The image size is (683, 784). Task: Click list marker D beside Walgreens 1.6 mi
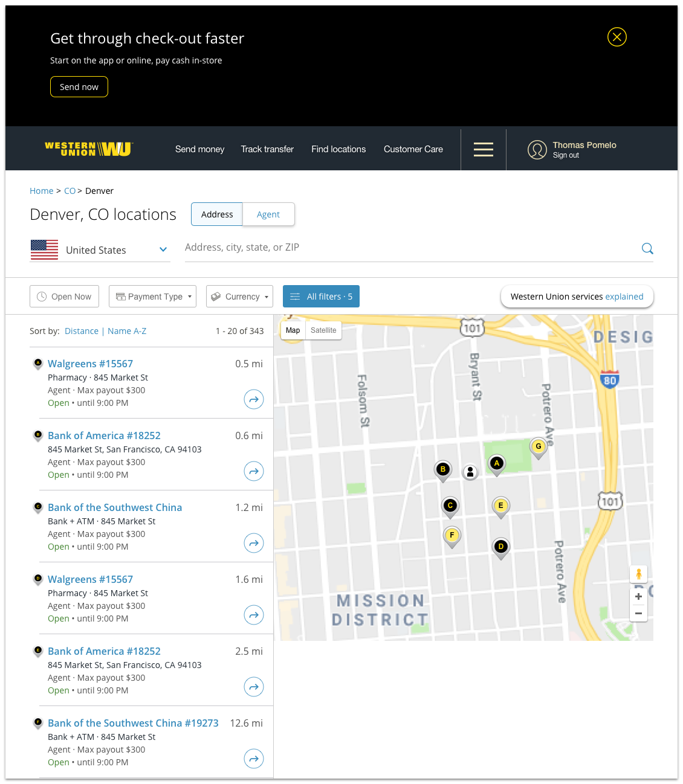(37, 579)
